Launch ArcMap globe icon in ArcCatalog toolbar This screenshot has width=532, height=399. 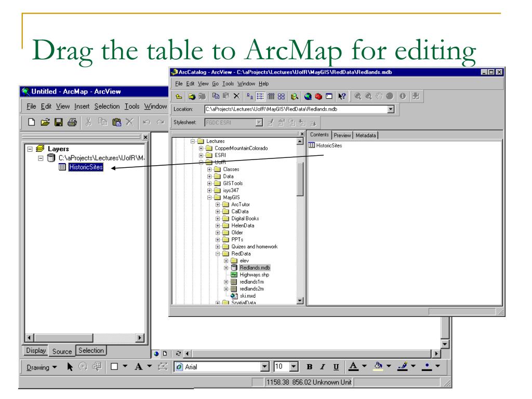308,96
